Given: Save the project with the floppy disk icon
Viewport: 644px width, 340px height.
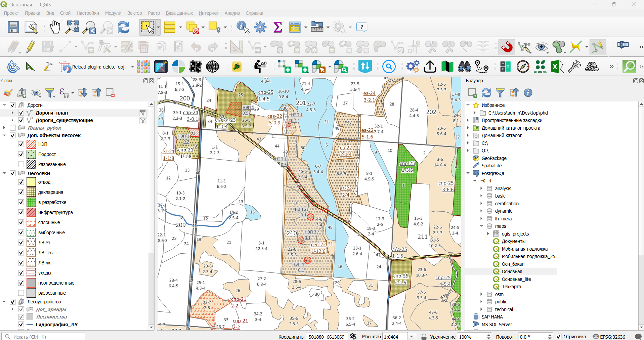Looking at the screenshot, I should tap(13, 27).
